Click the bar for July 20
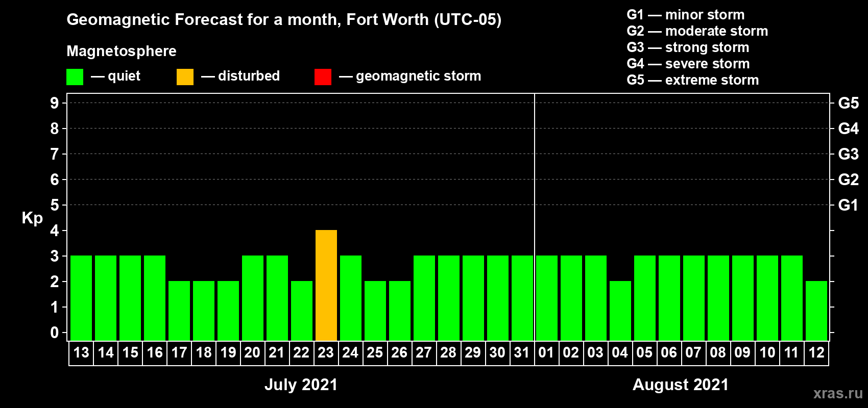 tap(253, 298)
